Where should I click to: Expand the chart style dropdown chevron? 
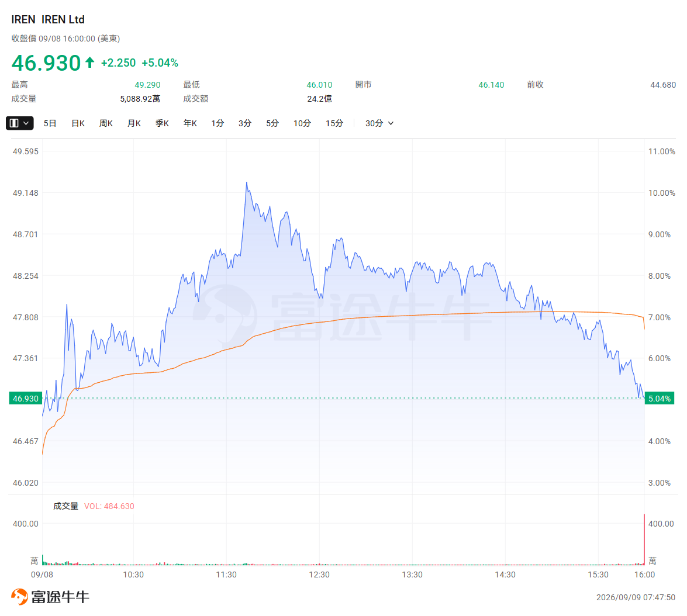26,123
